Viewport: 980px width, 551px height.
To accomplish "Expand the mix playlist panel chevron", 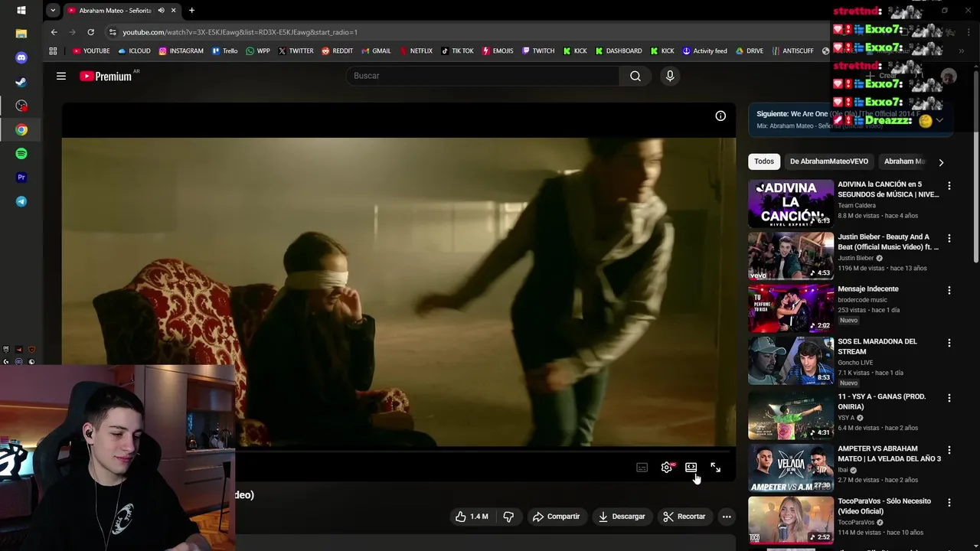I will [939, 120].
